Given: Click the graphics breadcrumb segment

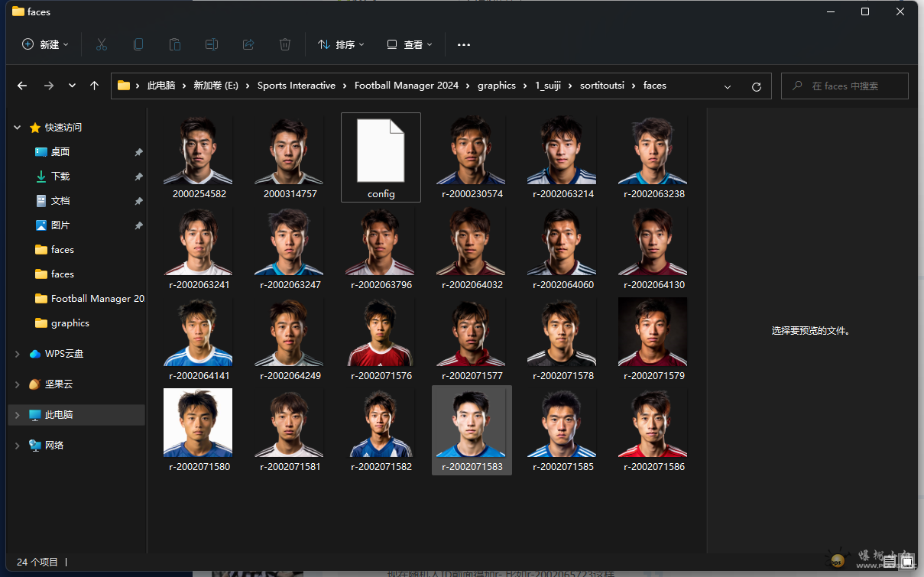Looking at the screenshot, I should click(496, 86).
